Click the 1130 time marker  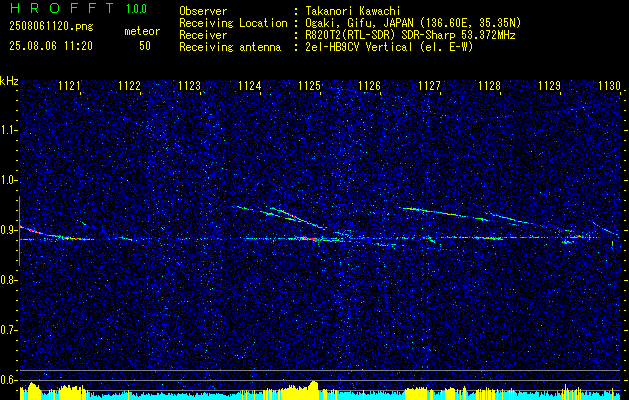[610, 85]
